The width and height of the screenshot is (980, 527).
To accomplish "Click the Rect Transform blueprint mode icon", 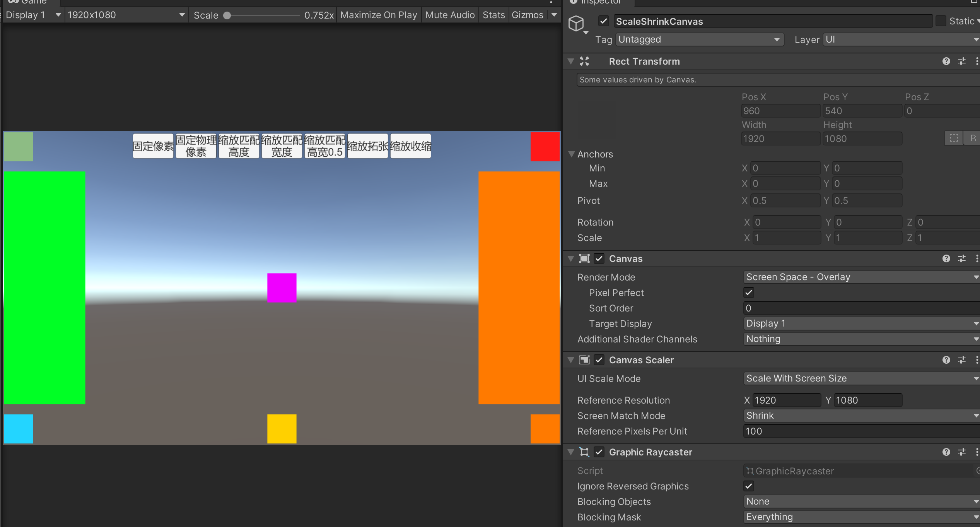I will coord(954,138).
